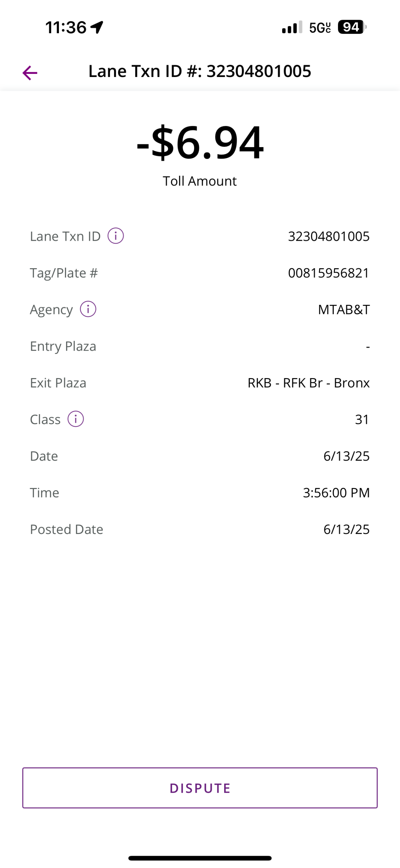Tap the Lane Txn ID header title
This screenshot has height=868, width=400.
200,71
